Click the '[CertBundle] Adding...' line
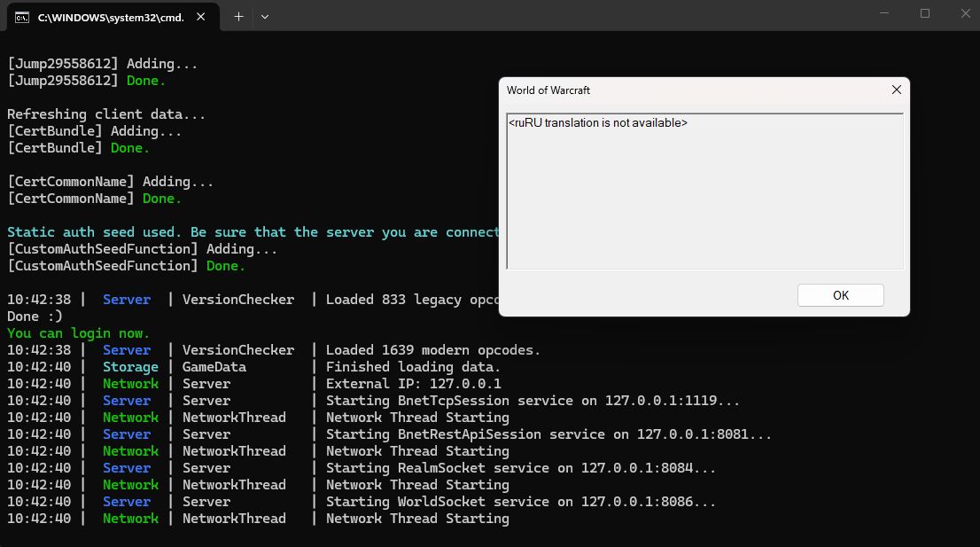This screenshot has height=547, width=980. 95,130
